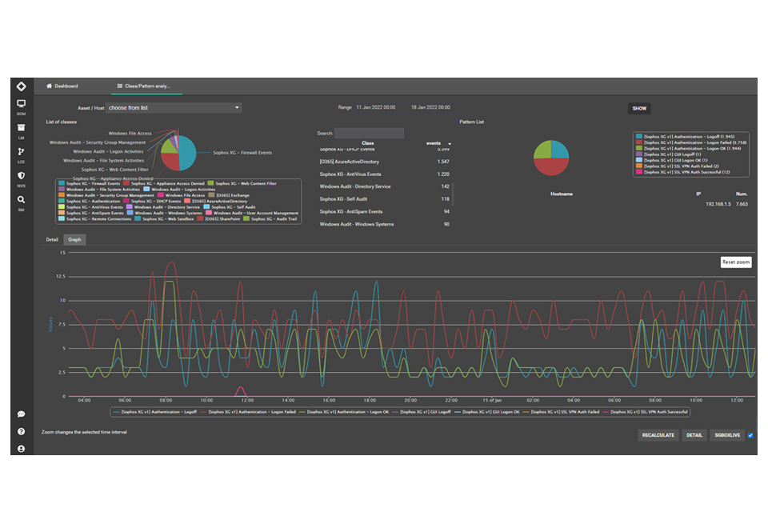
Task: Click the Reset zoom button
Action: (x=736, y=262)
